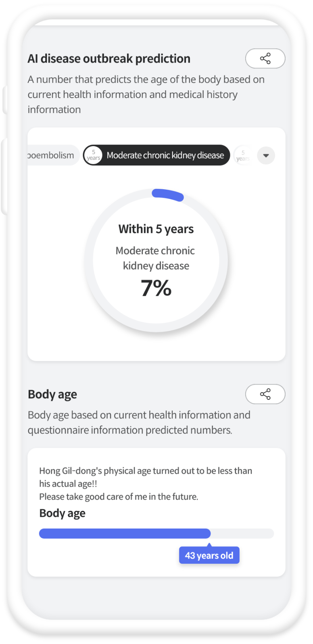The height and width of the screenshot is (644, 313).
Task: Click the bold Body age label inside card
Action: point(62,513)
